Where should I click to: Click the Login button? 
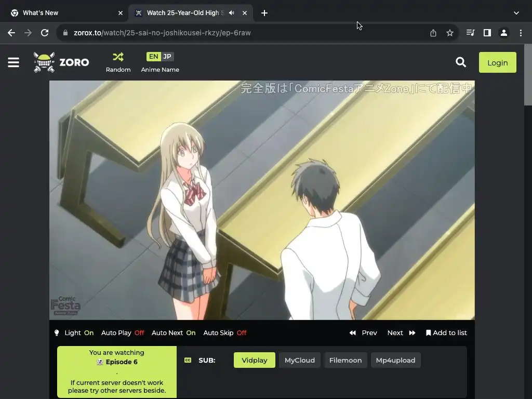497,62
